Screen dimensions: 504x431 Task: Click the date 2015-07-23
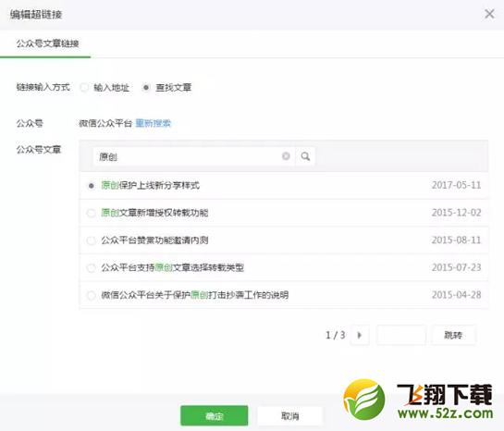(x=457, y=267)
